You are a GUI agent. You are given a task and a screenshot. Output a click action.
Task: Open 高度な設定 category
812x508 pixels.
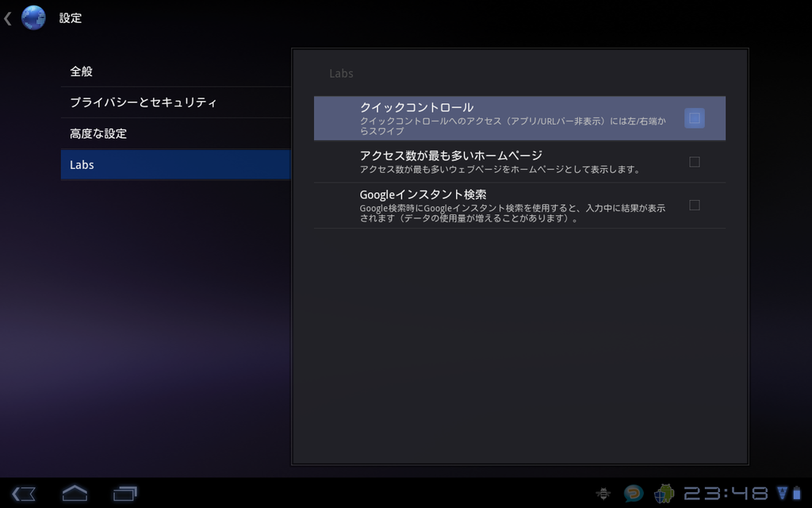tap(175, 133)
